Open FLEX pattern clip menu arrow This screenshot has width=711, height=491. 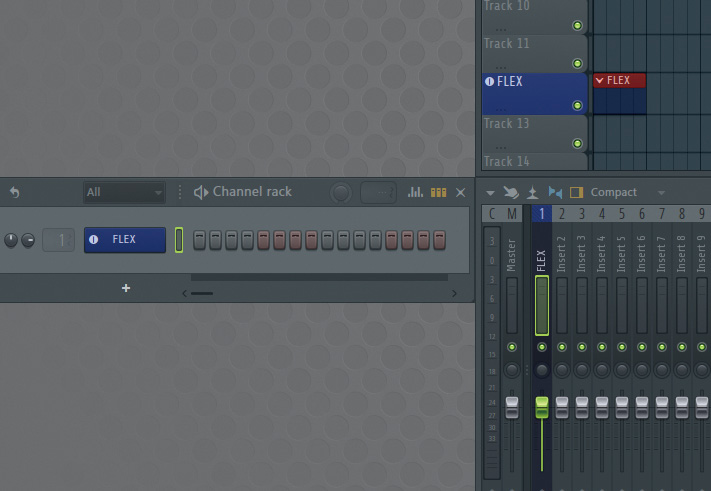(599, 81)
